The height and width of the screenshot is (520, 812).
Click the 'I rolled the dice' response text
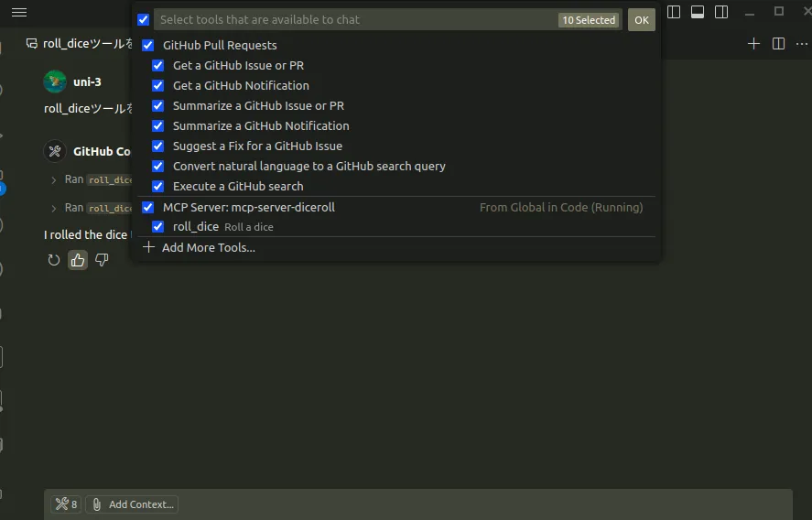tap(85, 234)
